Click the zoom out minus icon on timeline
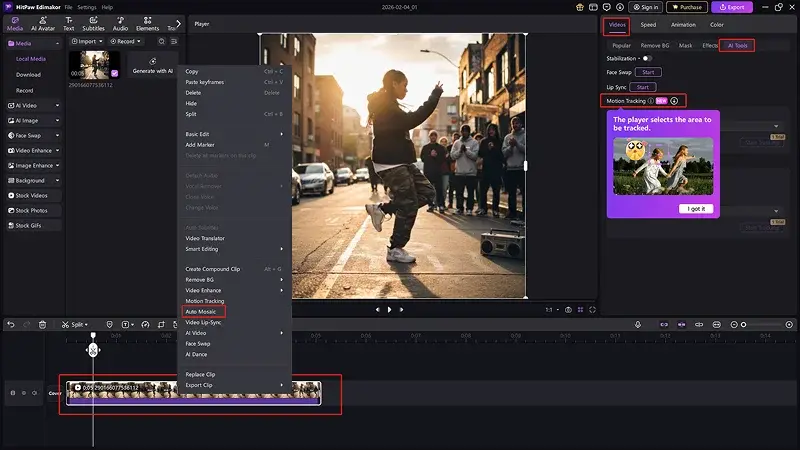The image size is (800, 450). tap(734, 324)
